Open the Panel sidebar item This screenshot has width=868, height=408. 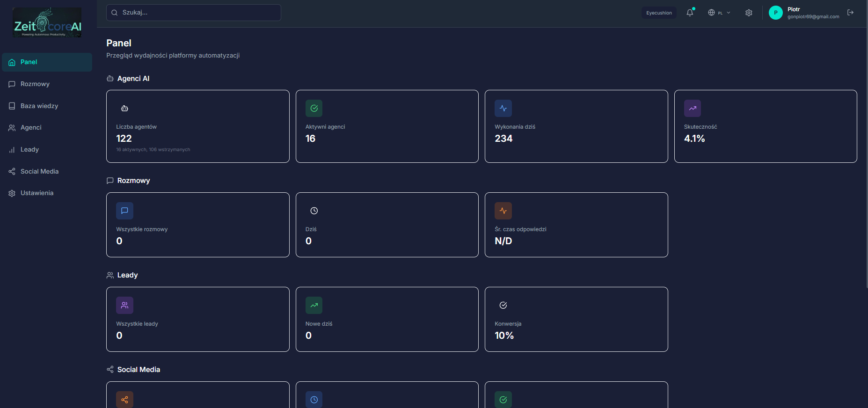[x=47, y=62]
